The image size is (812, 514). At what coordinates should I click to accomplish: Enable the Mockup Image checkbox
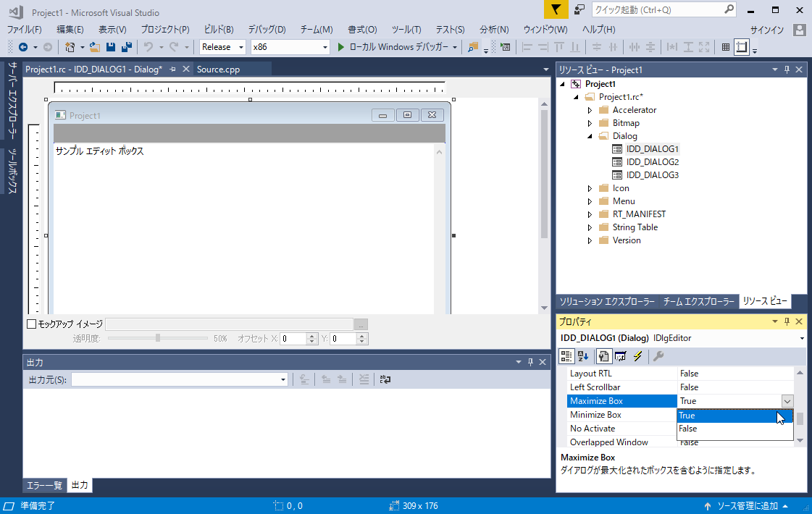pyautogui.click(x=32, y=324)
